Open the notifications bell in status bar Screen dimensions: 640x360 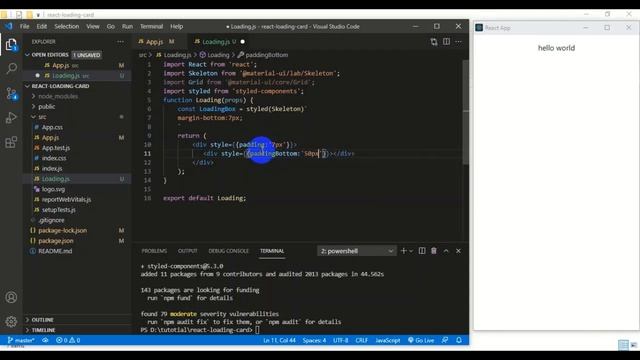click(459, 340)
